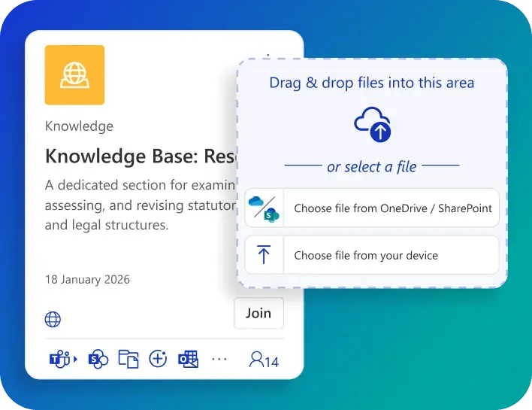Open the three dots more options
The width and height of the screenshot is (532, 410).
coord(219,359)
